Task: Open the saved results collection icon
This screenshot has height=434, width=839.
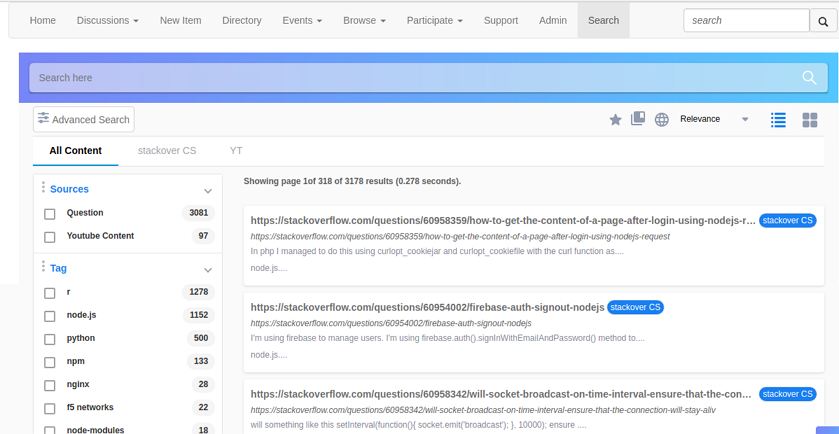Action: [638, 119]
